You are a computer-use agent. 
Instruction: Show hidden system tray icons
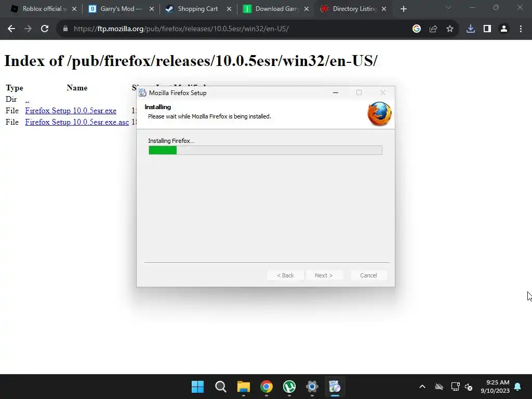point(422,387)
